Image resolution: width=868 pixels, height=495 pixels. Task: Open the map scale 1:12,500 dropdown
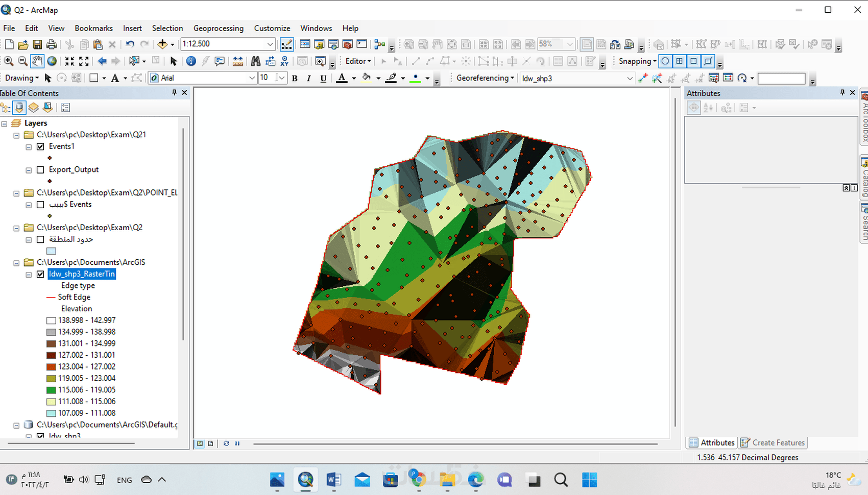(x=270, y=44)
